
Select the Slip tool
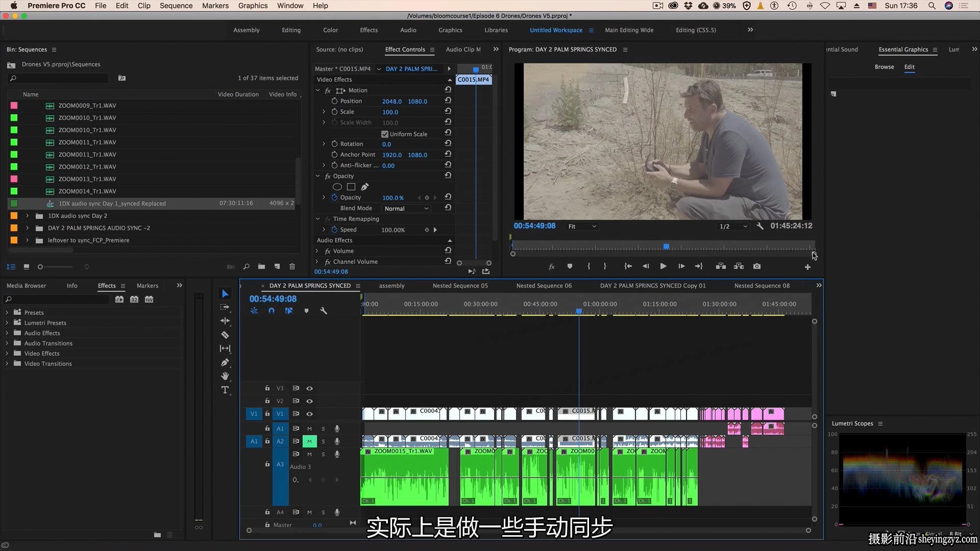pos(225,348)
